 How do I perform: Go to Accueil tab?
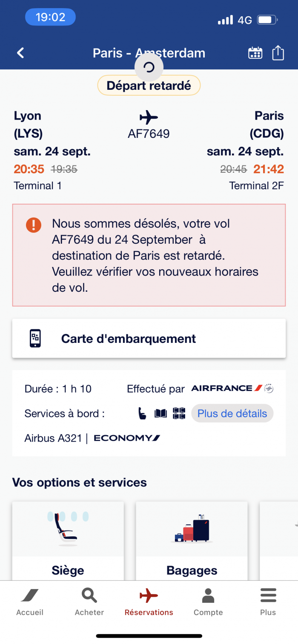pos(30,602)
